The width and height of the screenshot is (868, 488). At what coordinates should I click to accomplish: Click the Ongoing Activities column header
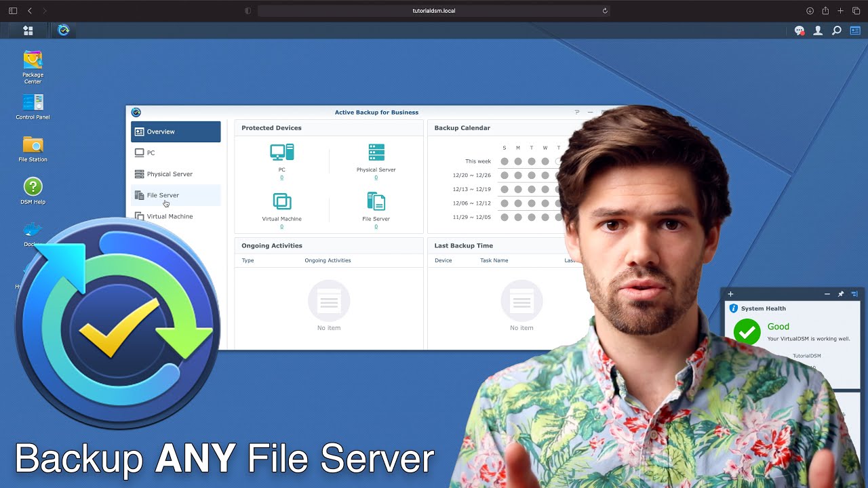click(328, 260)
